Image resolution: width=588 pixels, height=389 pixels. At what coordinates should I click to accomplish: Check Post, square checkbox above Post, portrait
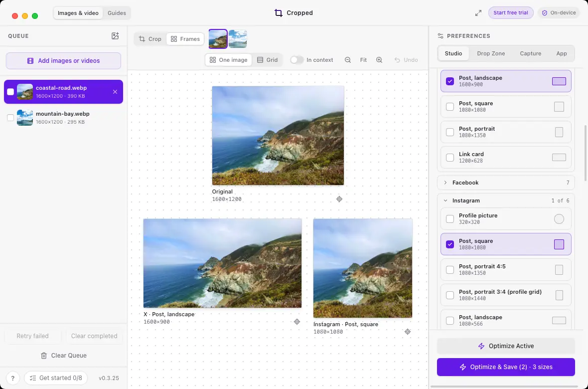click(449, 107)
